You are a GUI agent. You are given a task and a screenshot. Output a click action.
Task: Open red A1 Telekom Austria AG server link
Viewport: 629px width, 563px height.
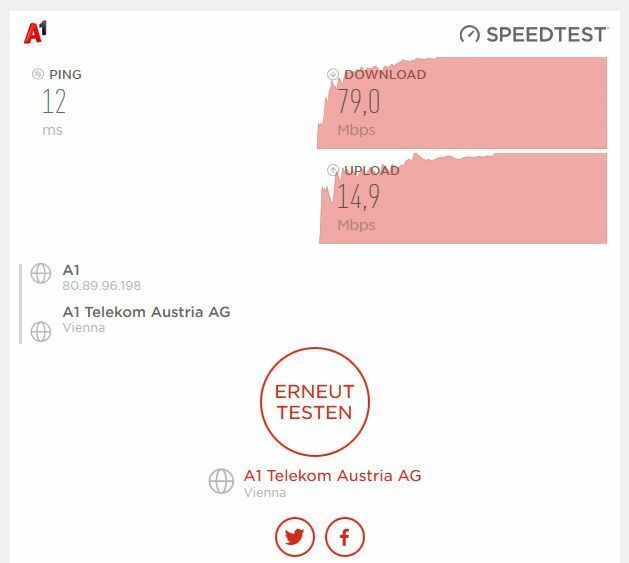click(x=333, y=476)
